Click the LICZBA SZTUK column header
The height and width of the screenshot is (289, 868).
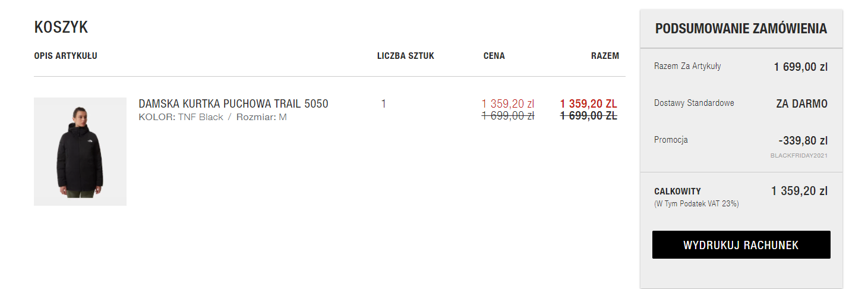pos(405,56)
